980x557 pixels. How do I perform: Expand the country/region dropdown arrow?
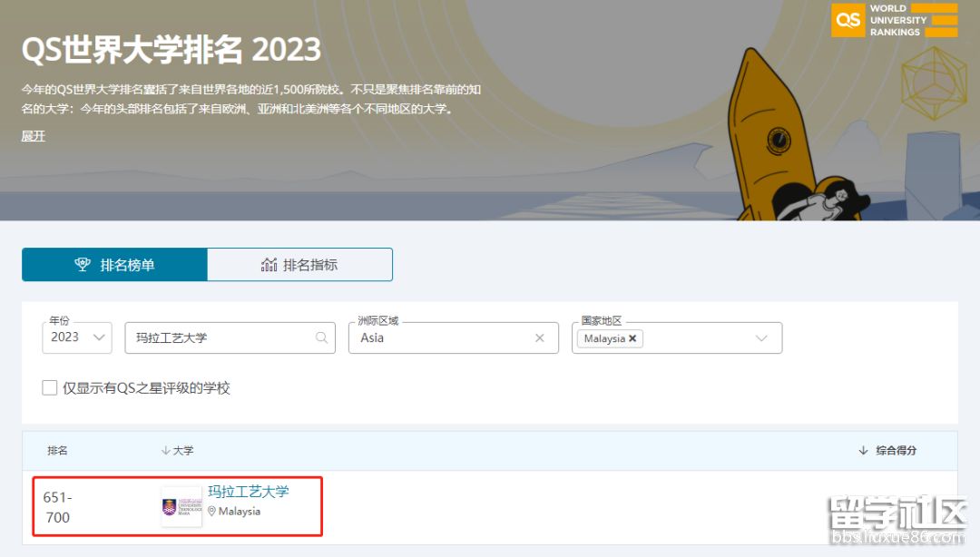pyautogui.click(x=761, y=338)
